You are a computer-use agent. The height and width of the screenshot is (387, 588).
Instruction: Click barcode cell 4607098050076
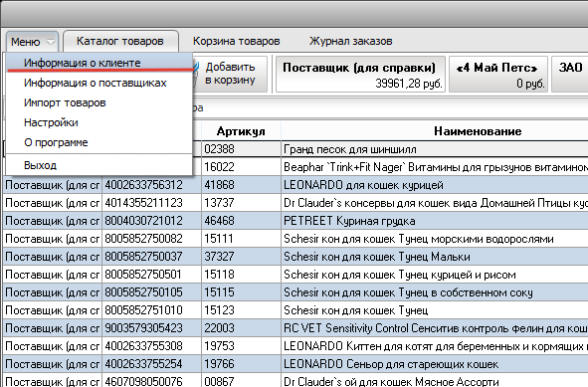coord(151,381)
